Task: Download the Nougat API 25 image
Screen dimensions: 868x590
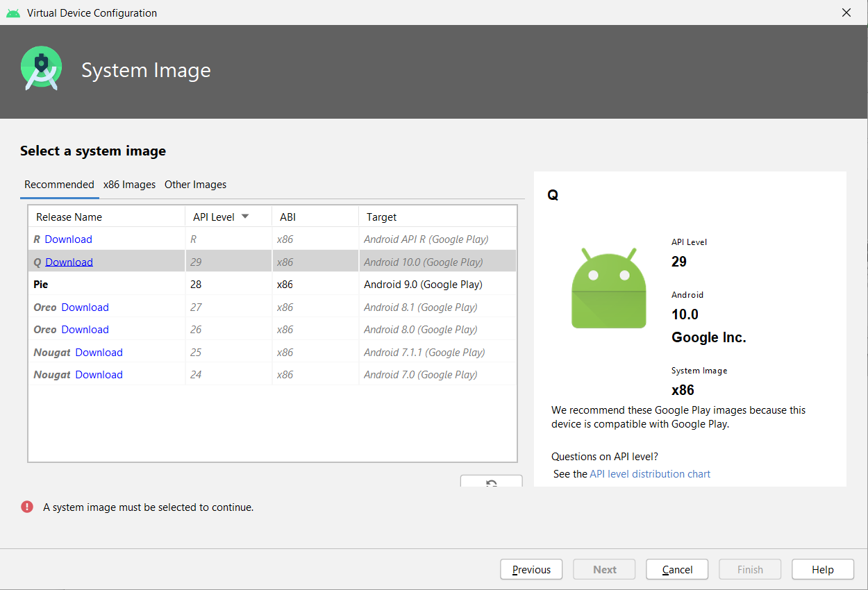Action: click(x=99, y=353)
